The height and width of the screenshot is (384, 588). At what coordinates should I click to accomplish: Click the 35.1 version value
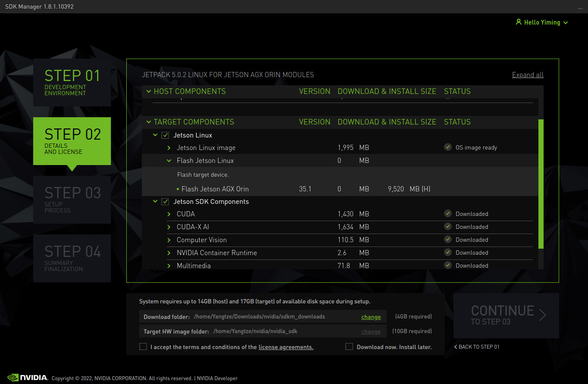coord(305,189)
